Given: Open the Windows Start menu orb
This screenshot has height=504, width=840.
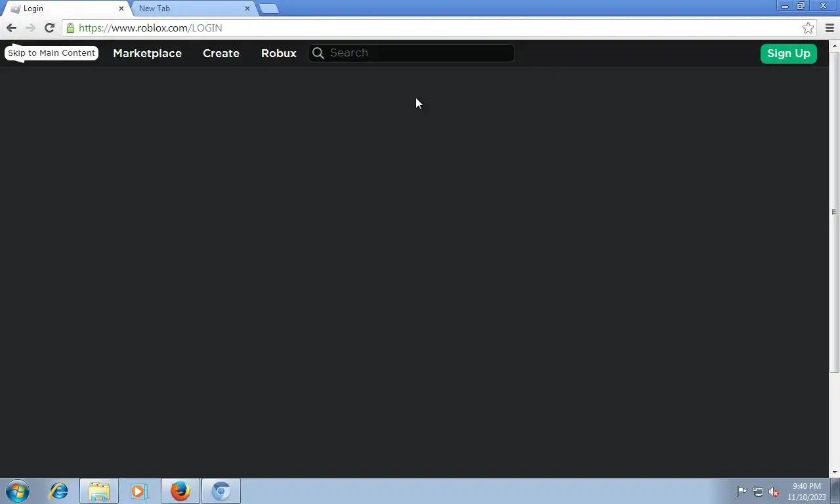Looking at the screenshot, I should 18,491.
